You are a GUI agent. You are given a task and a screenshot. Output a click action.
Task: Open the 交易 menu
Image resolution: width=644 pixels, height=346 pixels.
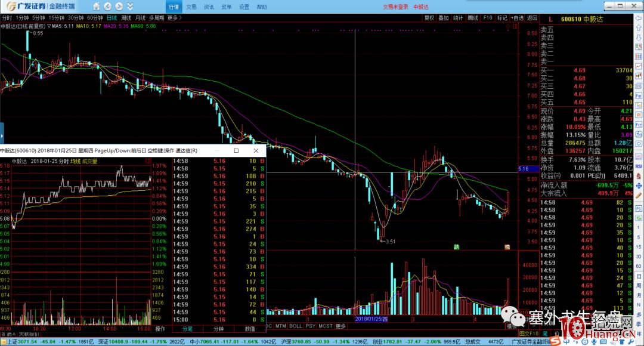click(191, 7)
